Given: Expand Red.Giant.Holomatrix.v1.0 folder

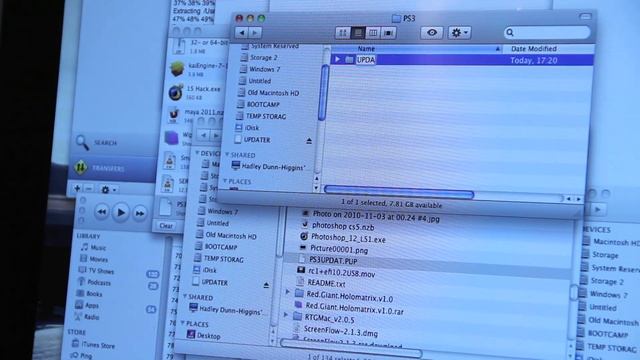Looking at the screenshot, I should (x=287, y=292).
